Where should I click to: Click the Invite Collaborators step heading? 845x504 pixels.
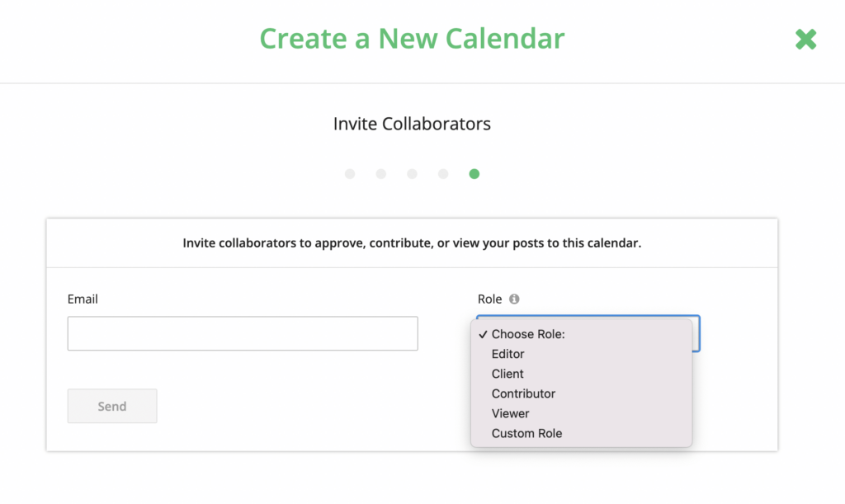coord(412,124)
